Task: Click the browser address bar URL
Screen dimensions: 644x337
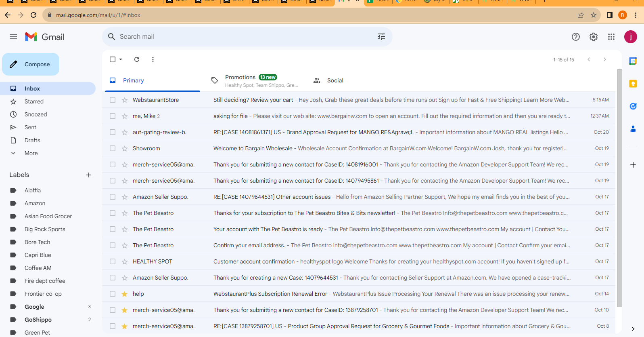Action: click(x=98, y=15)
